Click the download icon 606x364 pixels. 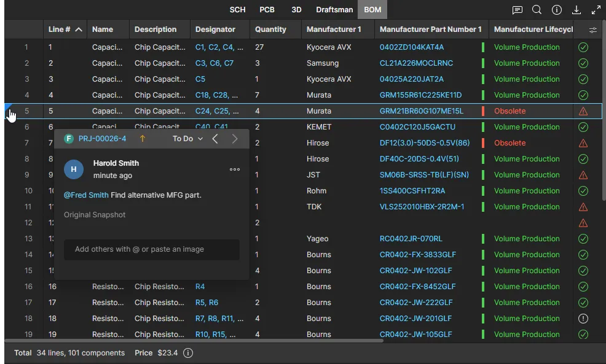point(576,10)
